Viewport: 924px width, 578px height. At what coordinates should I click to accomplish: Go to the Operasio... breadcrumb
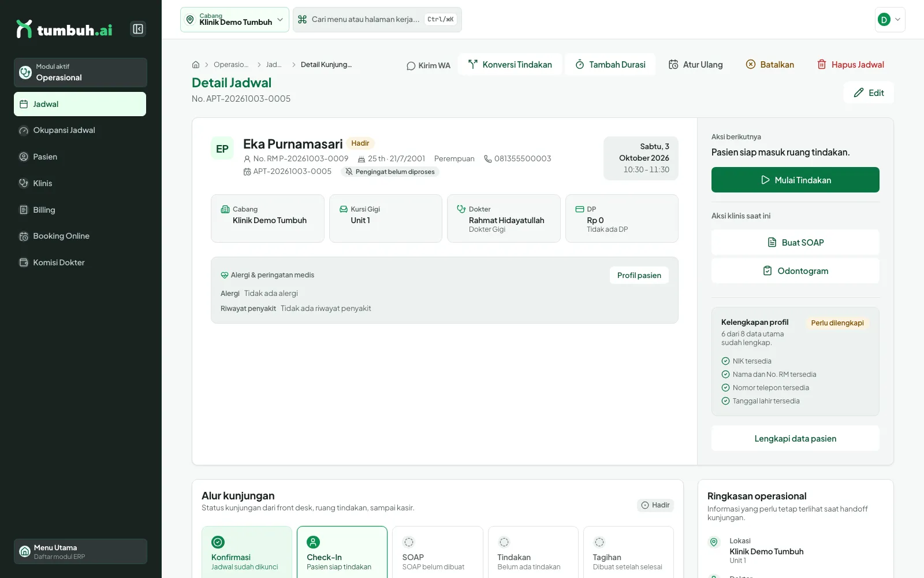coord(231,65)
